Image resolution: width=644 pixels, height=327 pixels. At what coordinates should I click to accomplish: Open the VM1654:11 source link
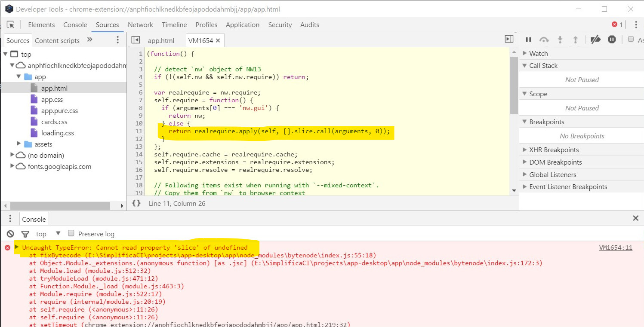[616, 248]
